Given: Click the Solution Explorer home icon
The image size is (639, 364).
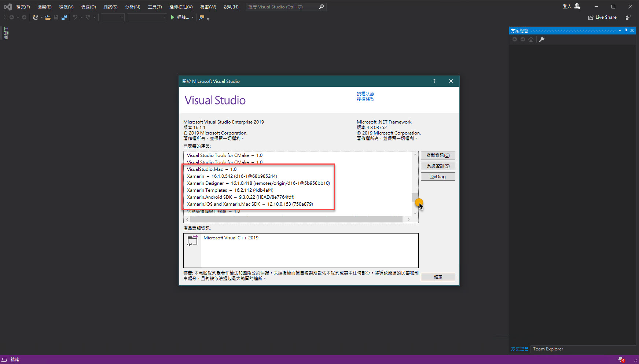Looking at the screenshot, I should tap(531, 39).
